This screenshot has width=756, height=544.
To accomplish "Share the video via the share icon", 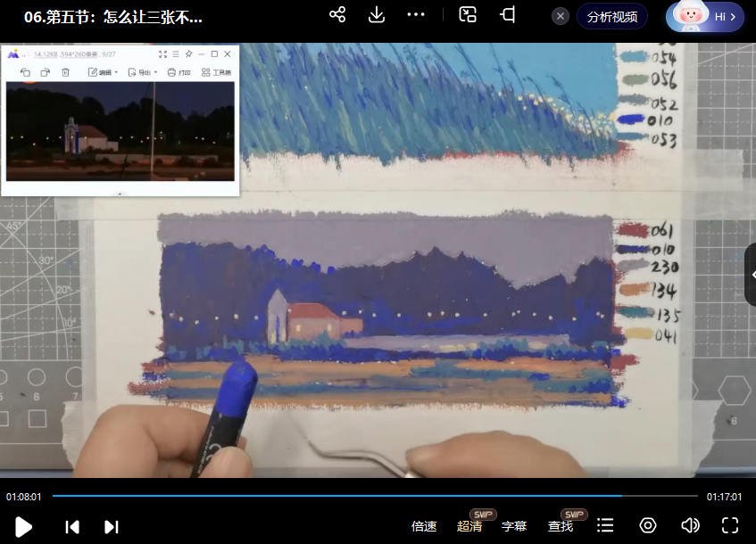I will pyautogui.click(x=337, y=15).
